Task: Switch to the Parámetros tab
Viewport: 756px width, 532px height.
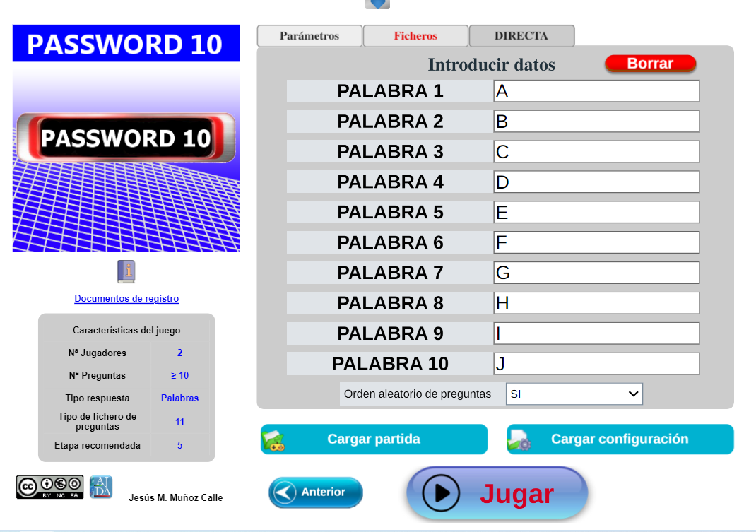Action: click(309, 36)
